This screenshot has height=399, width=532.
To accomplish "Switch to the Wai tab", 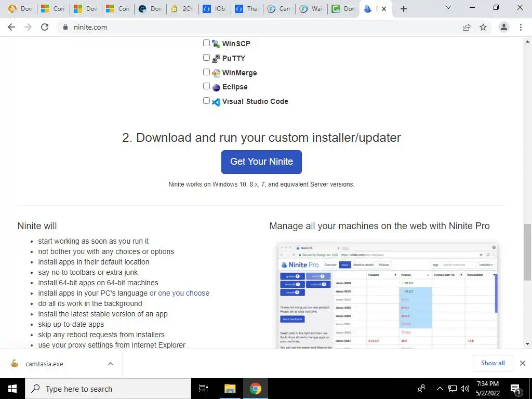I will [x=311, y=9].
